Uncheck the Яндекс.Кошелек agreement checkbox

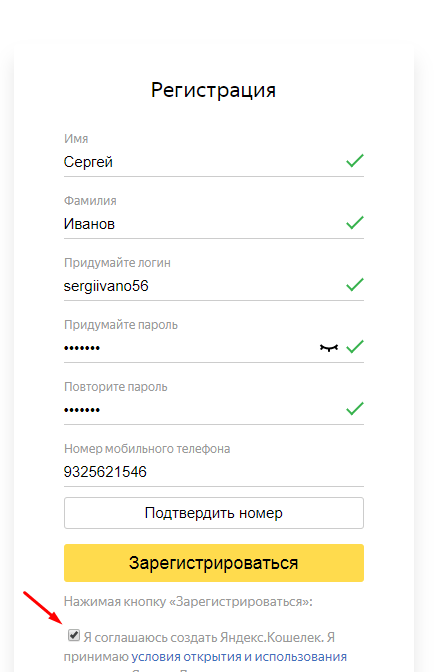74,635
